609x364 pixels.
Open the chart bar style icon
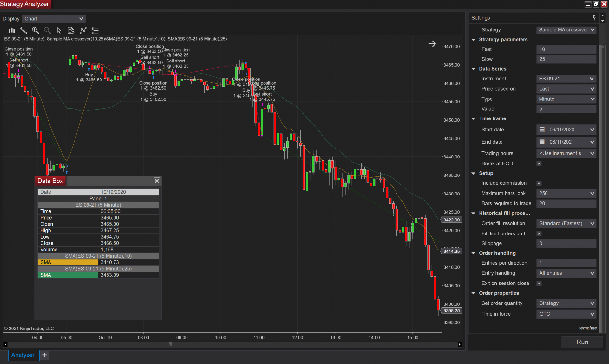(x=12, y=30)
